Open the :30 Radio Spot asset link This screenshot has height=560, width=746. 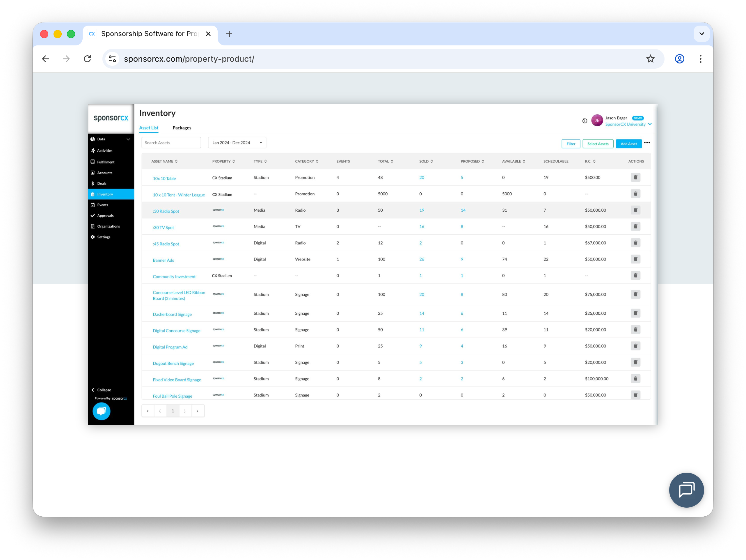click(166, 211)
